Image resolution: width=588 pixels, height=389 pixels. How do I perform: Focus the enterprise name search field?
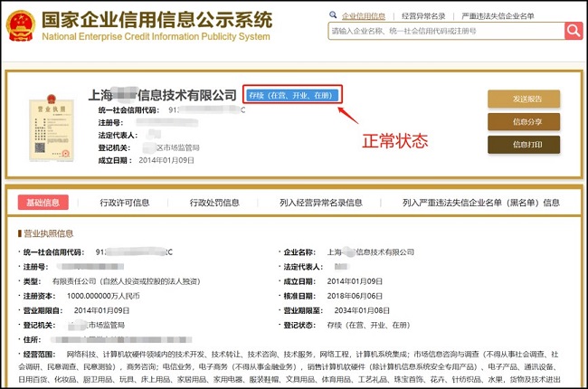[446, 31]
